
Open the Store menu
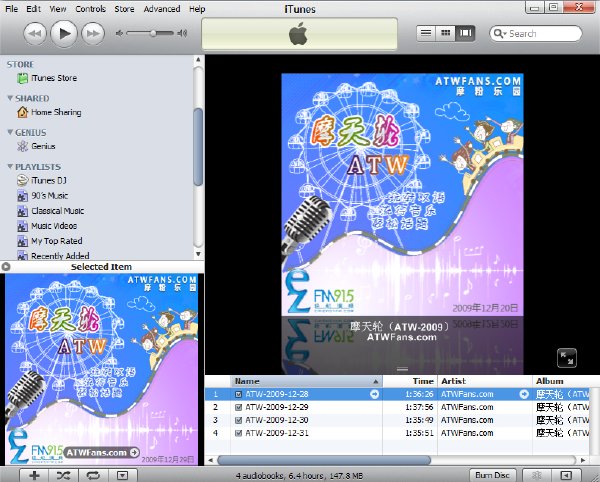124,8
